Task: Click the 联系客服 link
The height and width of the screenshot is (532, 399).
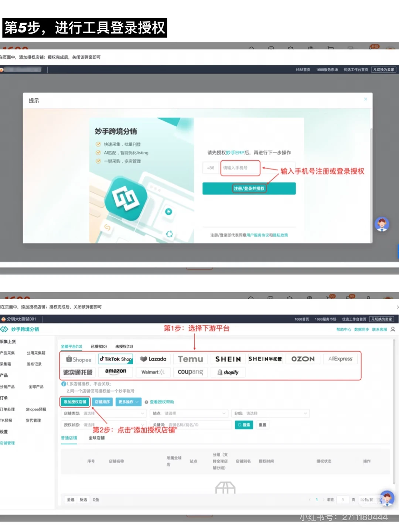Action: (379, 330)
